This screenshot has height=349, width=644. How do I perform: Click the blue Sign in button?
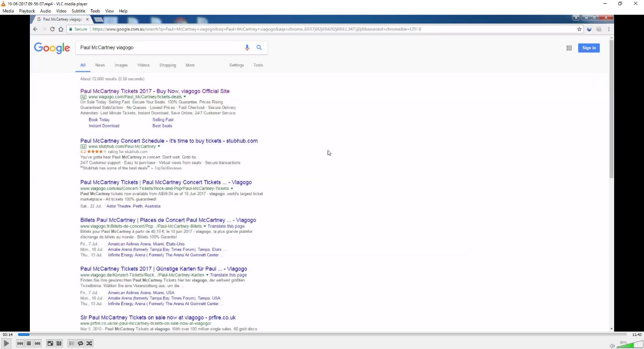tap(589, 48)
